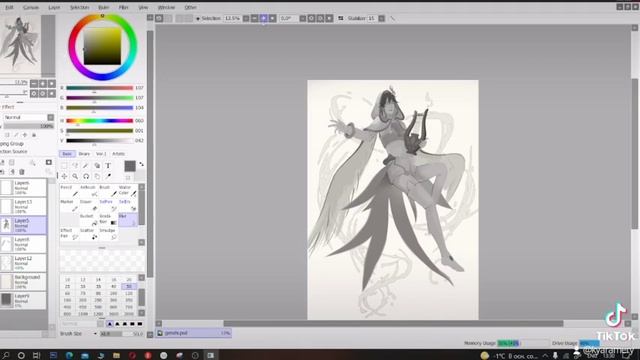Swap foreground and background colors
Image resolution: width=640 pixels, height=360 pixels.
(x=141, y=164)
